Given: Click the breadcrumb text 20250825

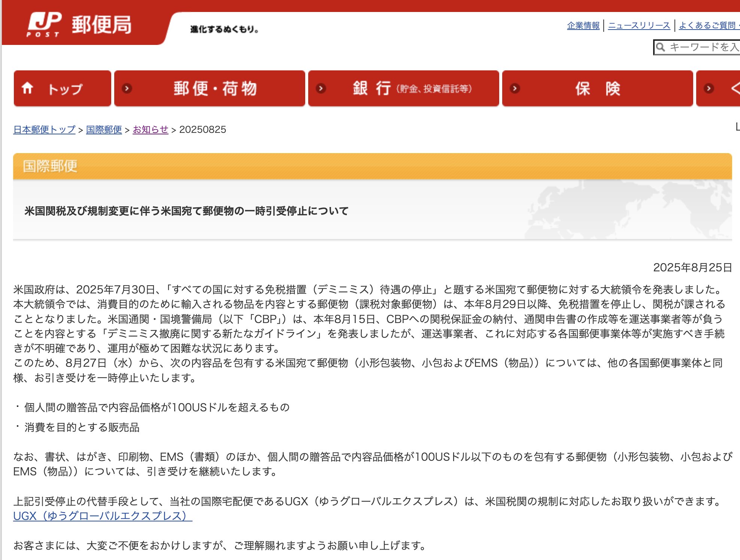Looking at the screenshot, I should tap(203, 130).
